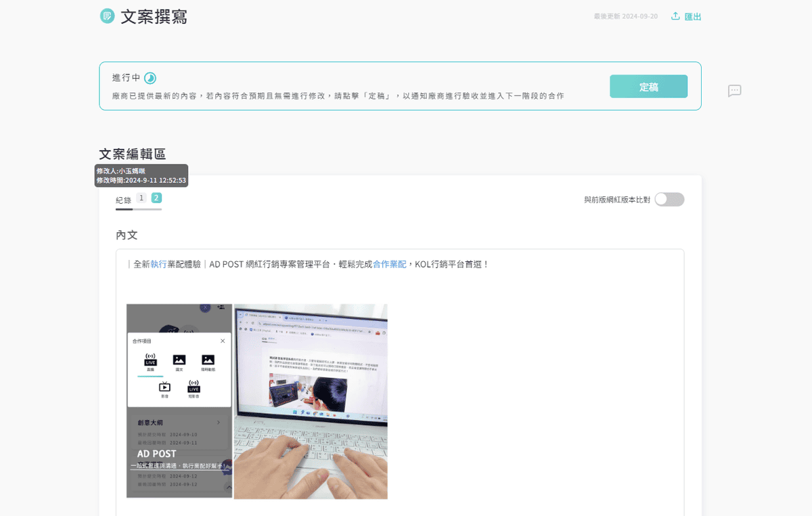Click the 最後更新 2024-09-20 date text
Screen dimensions: 812x516
(626, 16)
